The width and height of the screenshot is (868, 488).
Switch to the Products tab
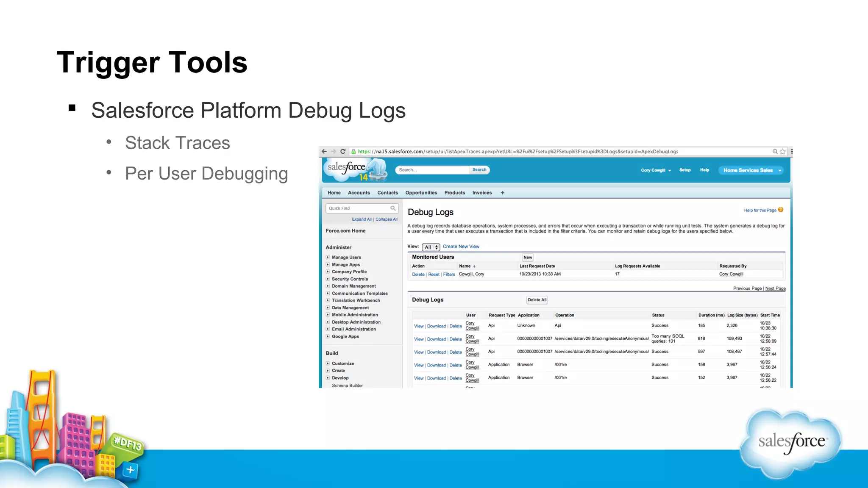tap(455, 193)
